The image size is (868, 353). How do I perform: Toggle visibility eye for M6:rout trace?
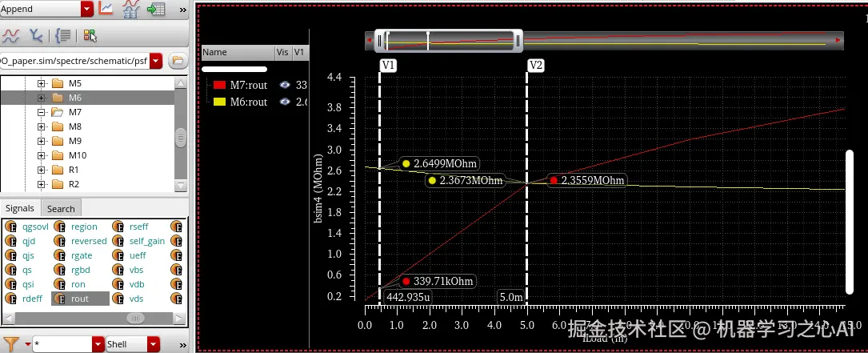tap(285, 102)
